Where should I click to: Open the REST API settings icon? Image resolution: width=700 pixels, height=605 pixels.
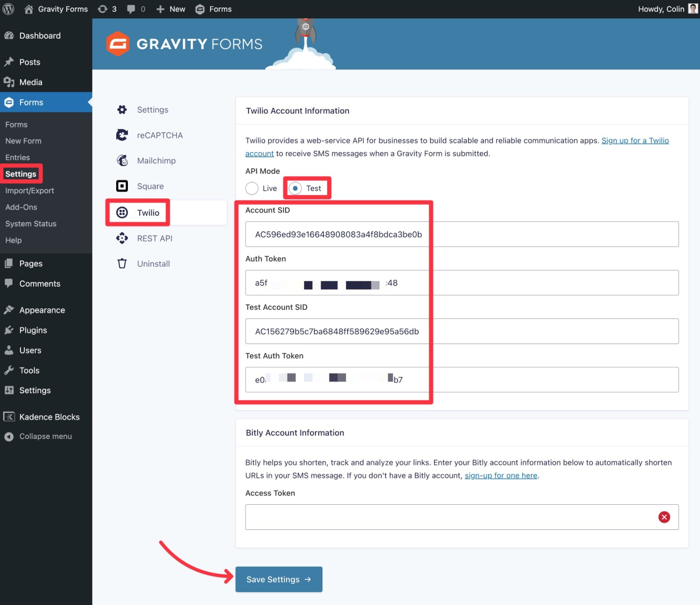(122, 238)
